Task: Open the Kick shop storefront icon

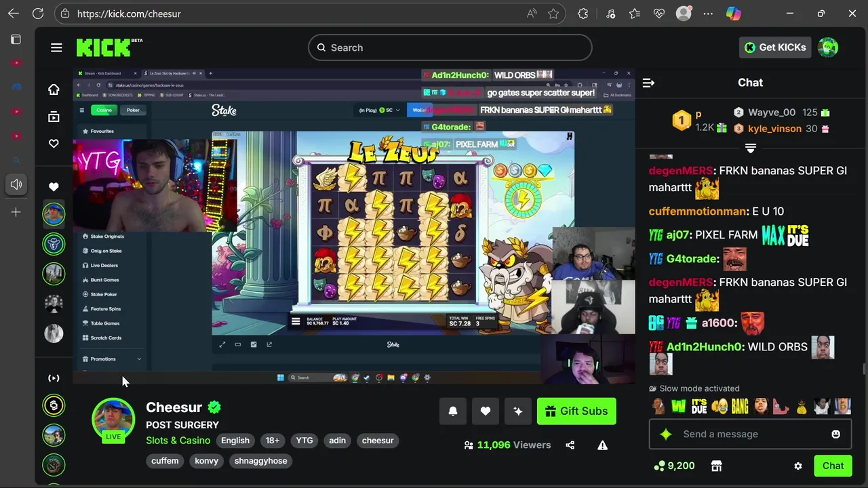Action: tap(716, 466)
